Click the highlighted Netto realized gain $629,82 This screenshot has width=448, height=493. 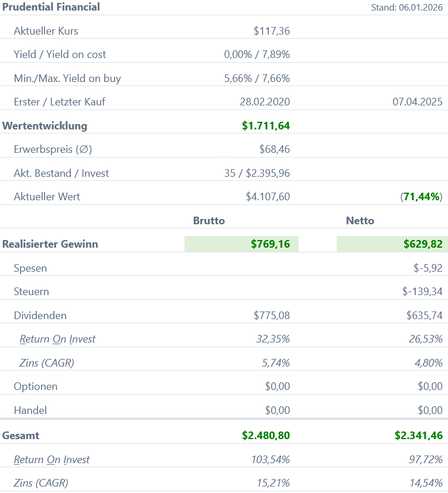point(422,244)
